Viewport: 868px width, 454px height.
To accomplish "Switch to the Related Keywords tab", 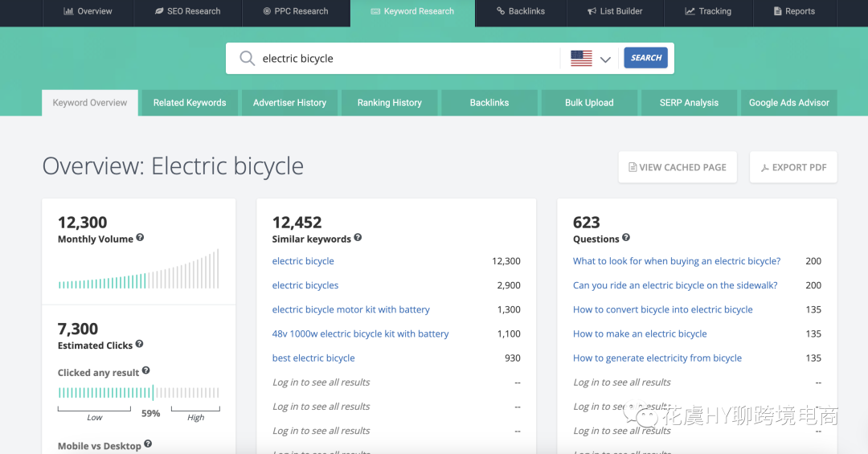I will click(190, 103).
